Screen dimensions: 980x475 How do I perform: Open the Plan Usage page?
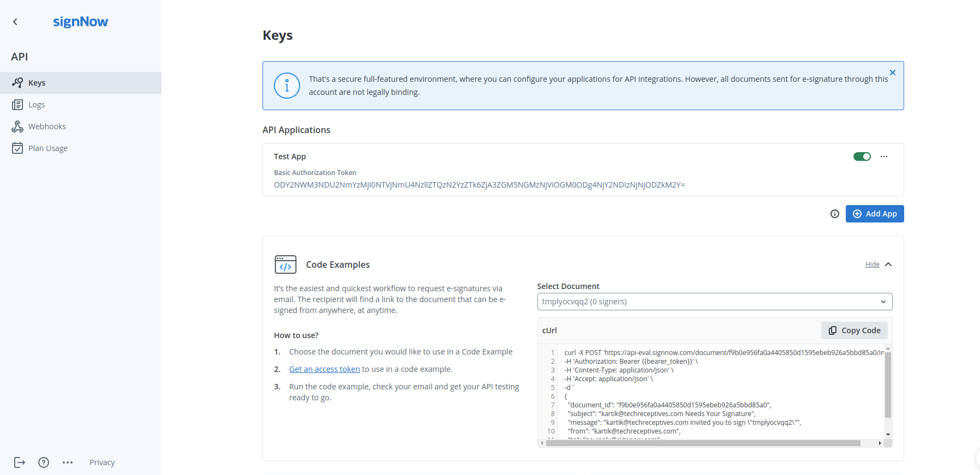48,148
